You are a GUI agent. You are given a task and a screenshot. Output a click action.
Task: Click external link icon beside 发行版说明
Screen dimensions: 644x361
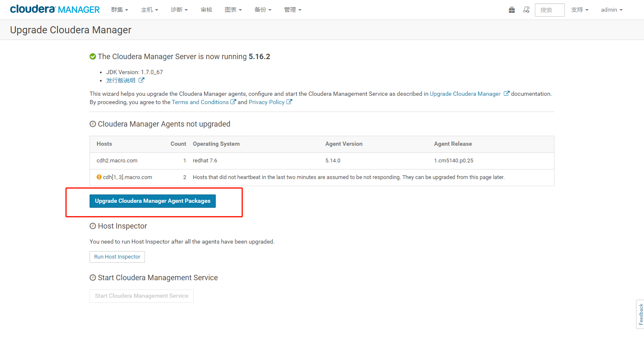[141, 80]
